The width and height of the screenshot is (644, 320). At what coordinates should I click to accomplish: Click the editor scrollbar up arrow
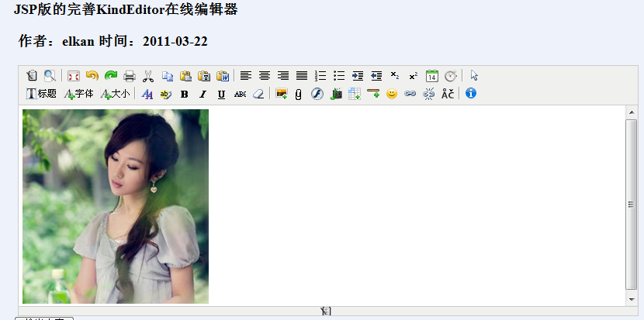(632, 112)
